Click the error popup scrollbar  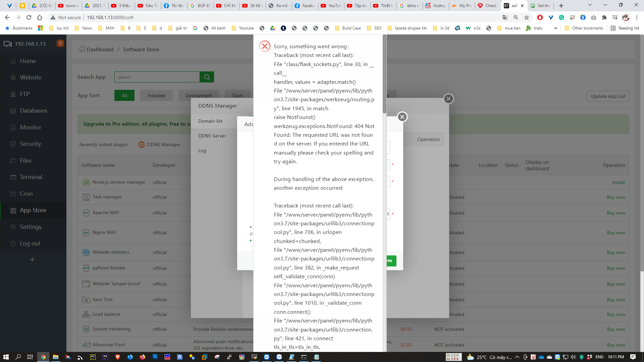(384, 74)
